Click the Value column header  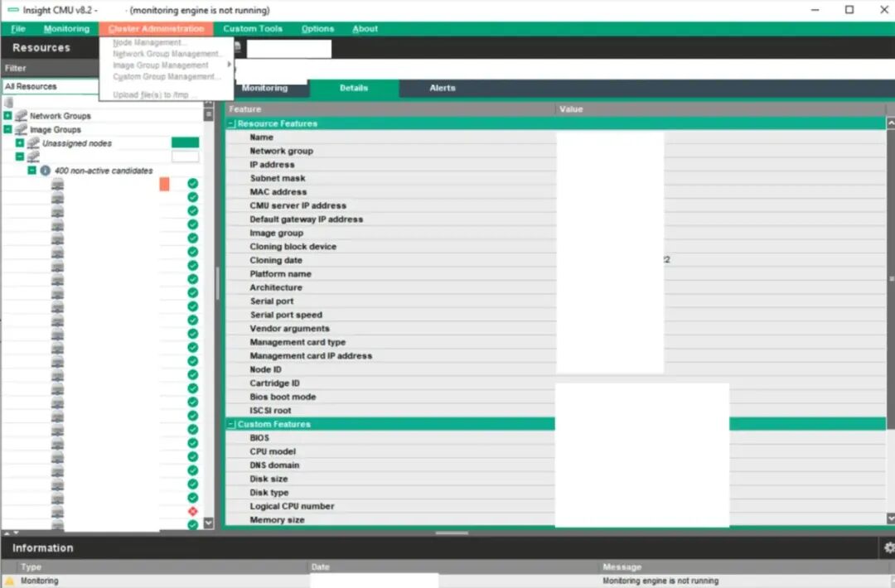pos(721,109)
